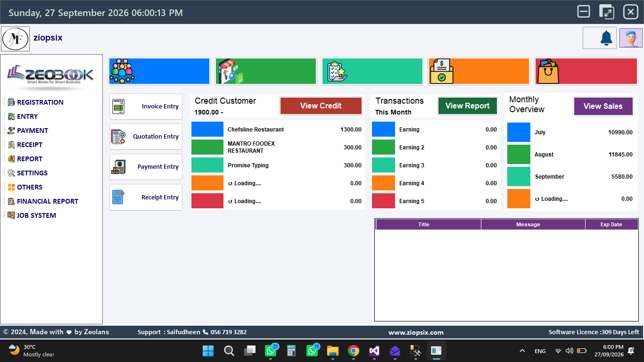Click the September monthly overview entry
The height and width of the screenshot is (362, 644).
(x=571, y=176)
